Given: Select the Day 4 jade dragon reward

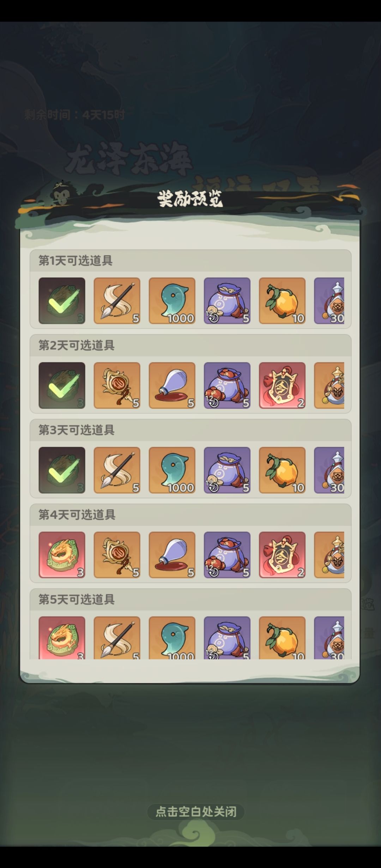Looking at the screenshot, I should (62, 555).
